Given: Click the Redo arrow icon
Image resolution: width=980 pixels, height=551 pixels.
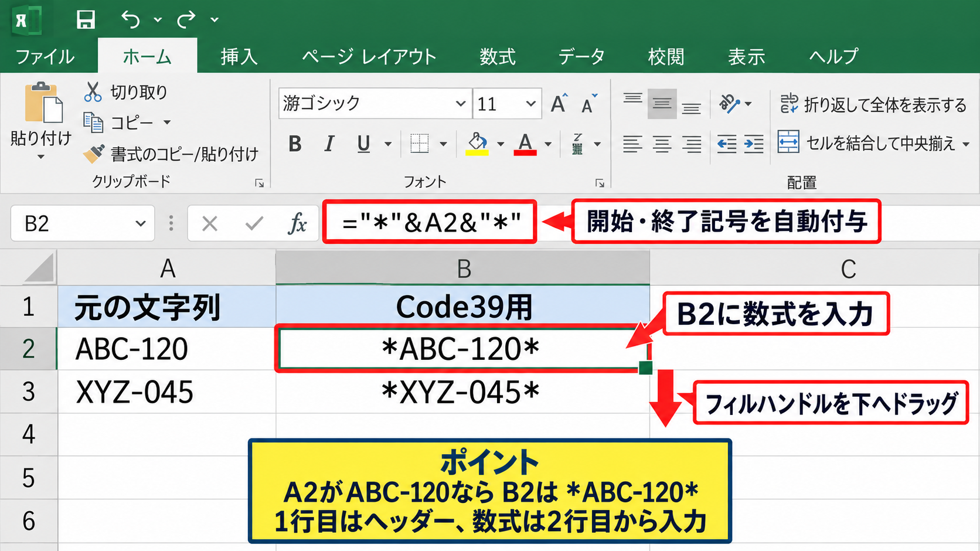Looking at the screenshot, I should 186,19.
